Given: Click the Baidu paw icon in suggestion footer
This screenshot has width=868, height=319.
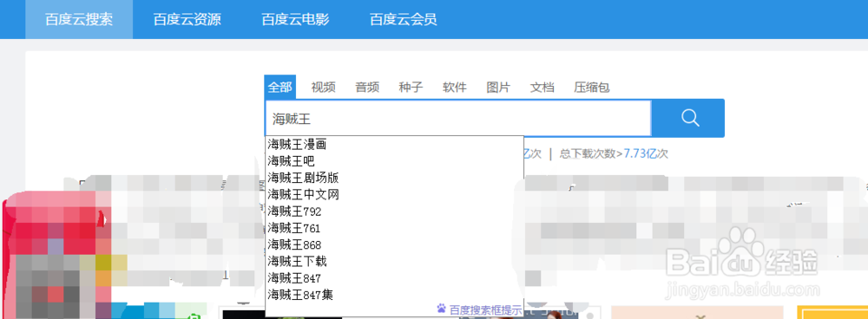Looking at the screenshot, I should (442, 309).
